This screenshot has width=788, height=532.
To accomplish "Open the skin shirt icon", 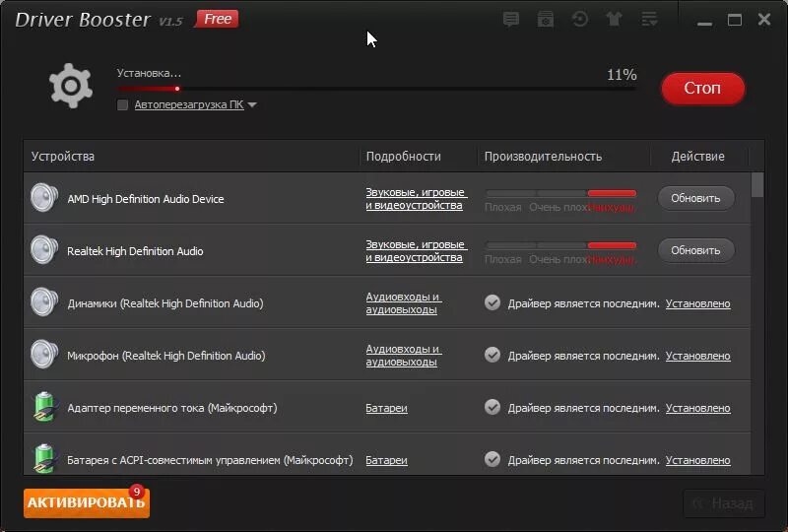I will coord(614,20).
